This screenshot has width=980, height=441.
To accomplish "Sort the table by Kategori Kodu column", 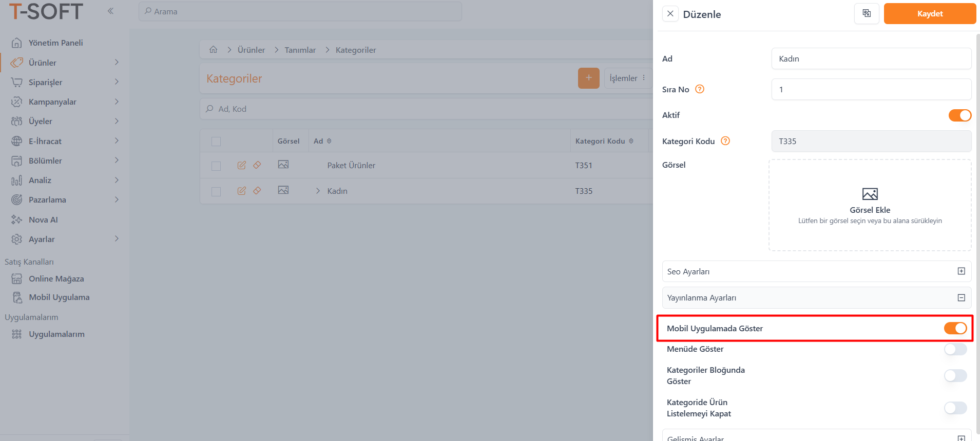I will [631, 141].
